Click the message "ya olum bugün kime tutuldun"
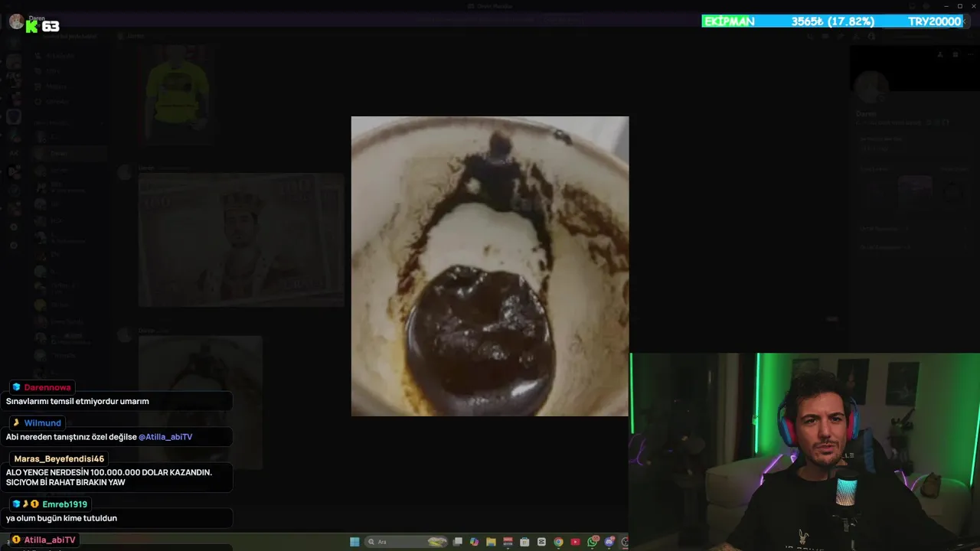Screen dimensions: 980x551 point(61,518)
